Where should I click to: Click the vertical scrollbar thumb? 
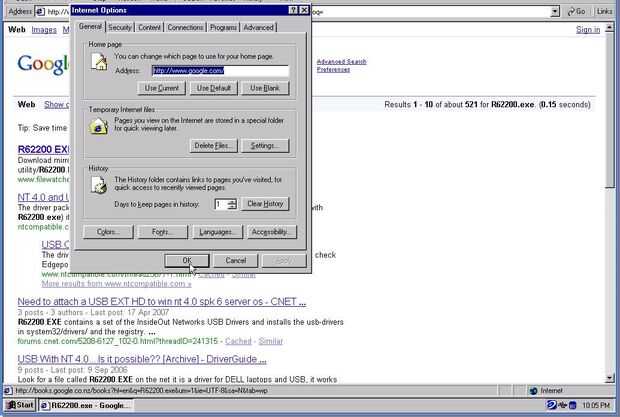pos(610,109)
